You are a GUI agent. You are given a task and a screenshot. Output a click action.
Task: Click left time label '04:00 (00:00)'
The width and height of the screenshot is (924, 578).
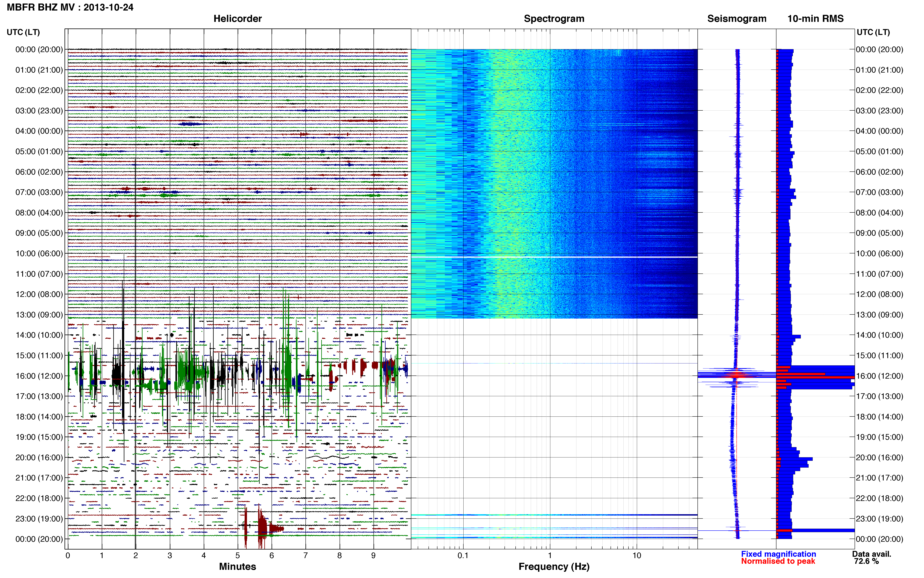coord(39,131)
